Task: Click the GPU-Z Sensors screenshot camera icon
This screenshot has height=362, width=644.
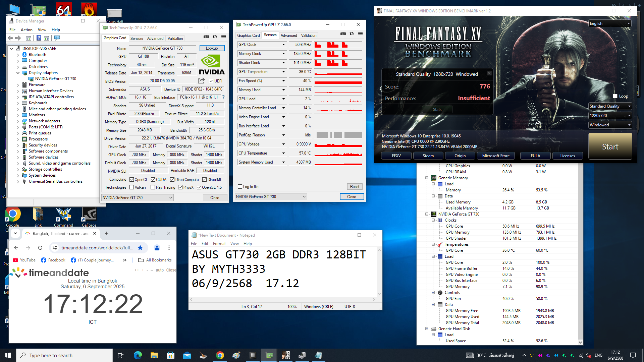Action: tap(343, 34)
